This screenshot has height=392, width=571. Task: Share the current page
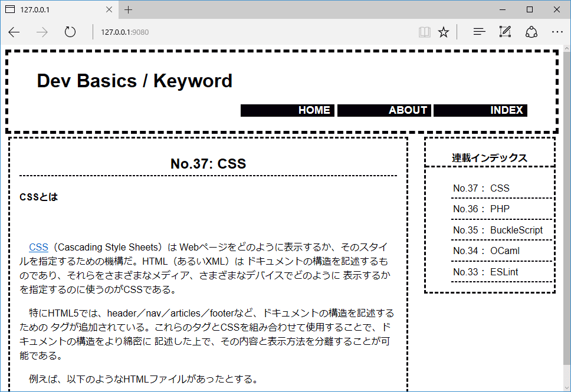point(531,32)
